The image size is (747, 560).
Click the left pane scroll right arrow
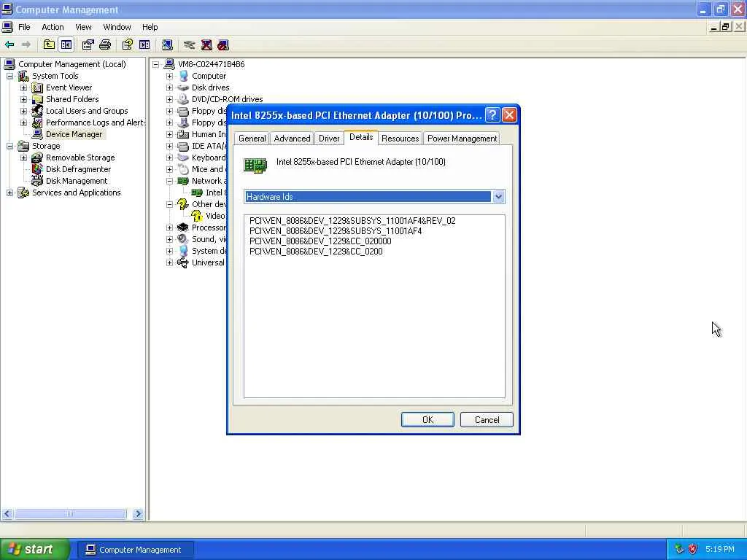(138, 514)
